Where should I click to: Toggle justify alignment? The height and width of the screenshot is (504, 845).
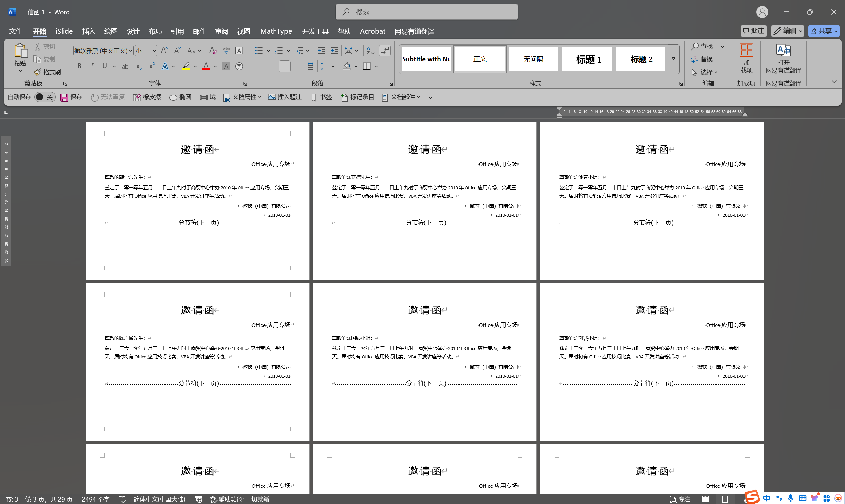(x=298, y=66)
